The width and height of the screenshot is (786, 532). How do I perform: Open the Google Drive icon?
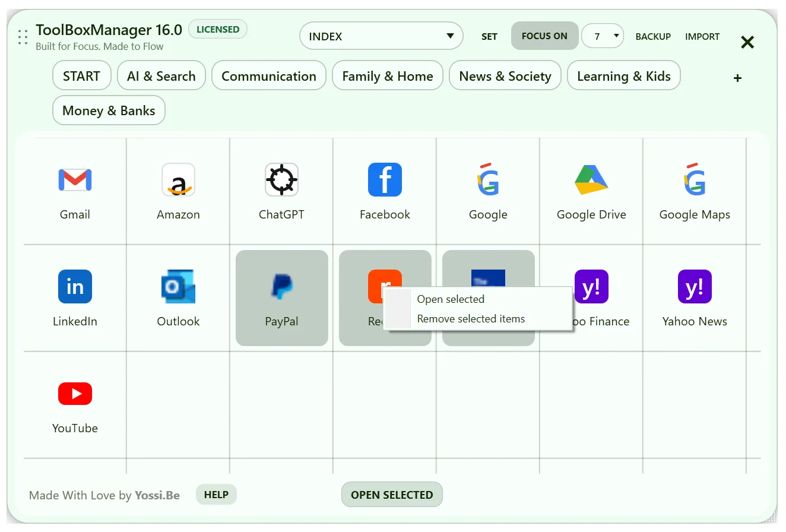[x=591, y=179]
